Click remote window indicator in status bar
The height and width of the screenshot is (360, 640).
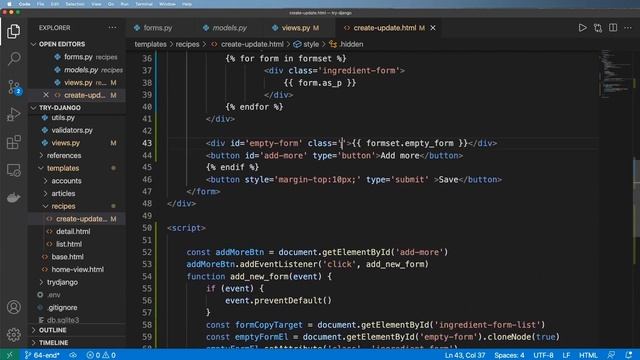(x=9, y=355)
